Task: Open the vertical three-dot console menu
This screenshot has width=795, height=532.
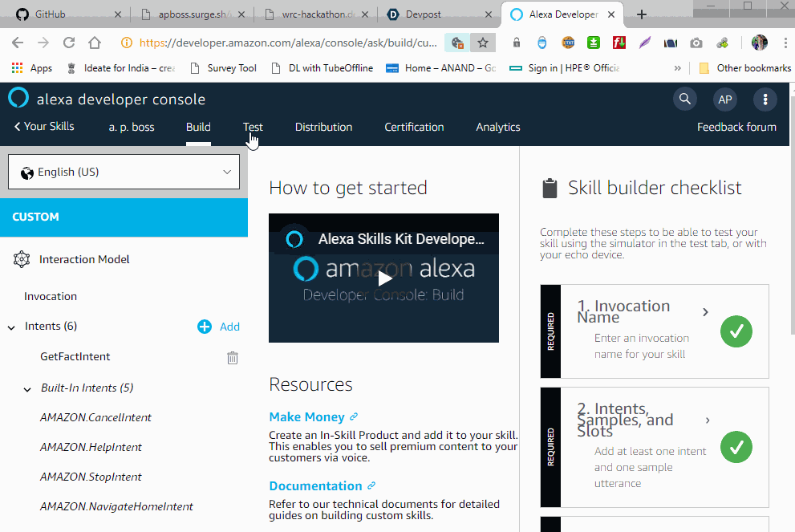Action: 765,99
